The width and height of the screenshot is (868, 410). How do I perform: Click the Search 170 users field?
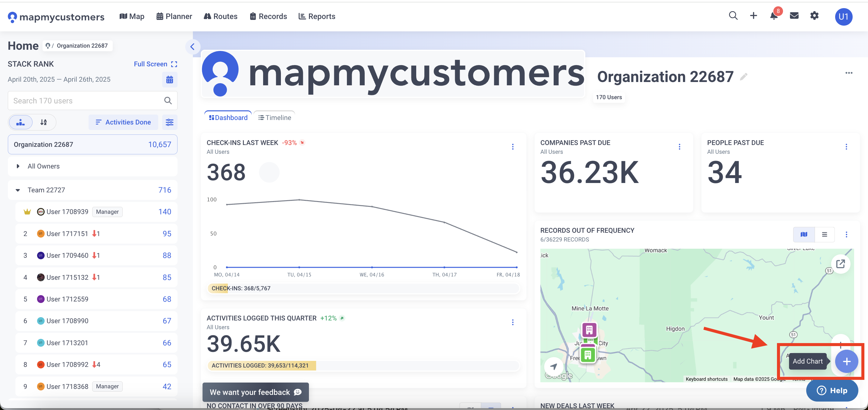tap(92, 100)
